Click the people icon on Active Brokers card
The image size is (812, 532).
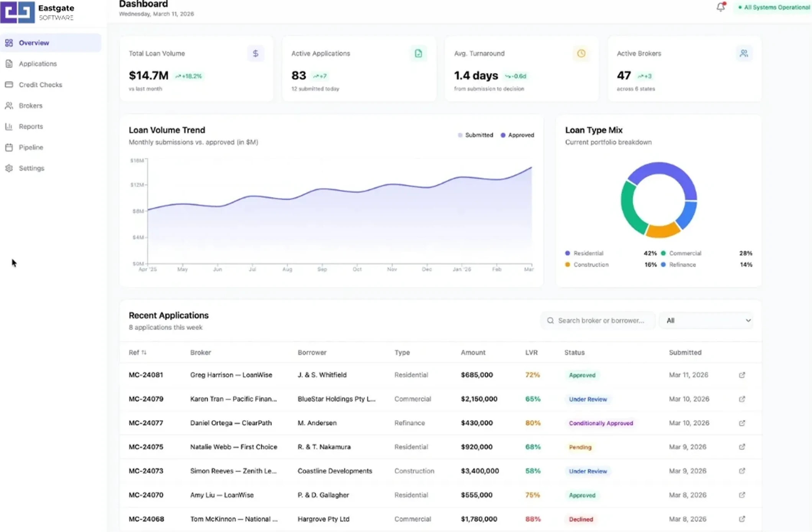744,54
